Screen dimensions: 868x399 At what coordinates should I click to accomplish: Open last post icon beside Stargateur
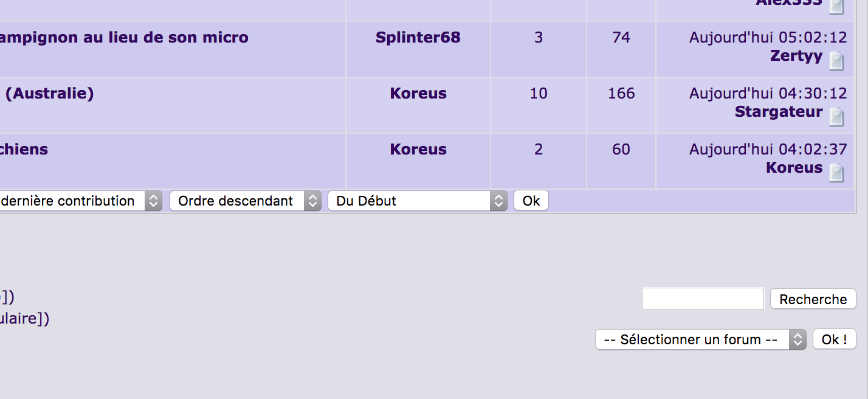(837, 116)
